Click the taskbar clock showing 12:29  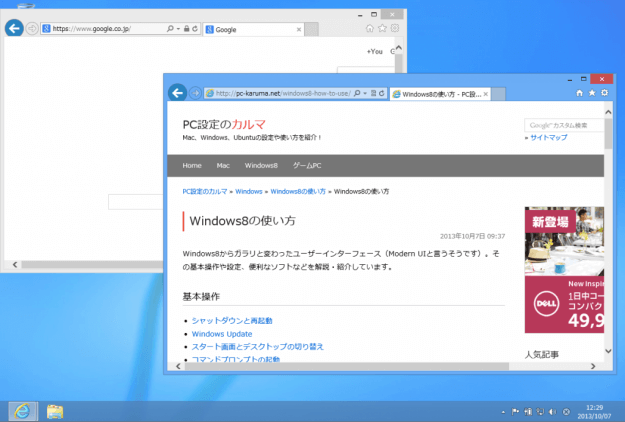(594, 412)
